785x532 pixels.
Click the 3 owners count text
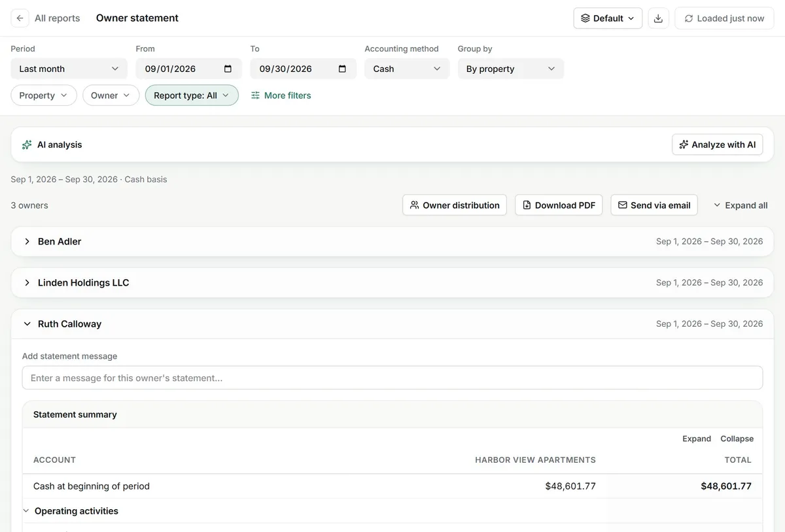click(x=29, y=205)
